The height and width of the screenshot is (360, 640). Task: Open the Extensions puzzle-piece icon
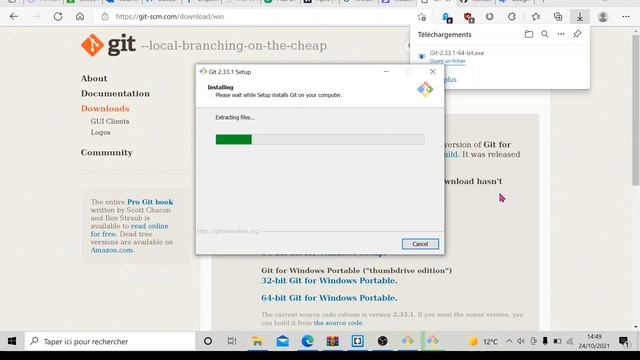click(x=512, y=17)
